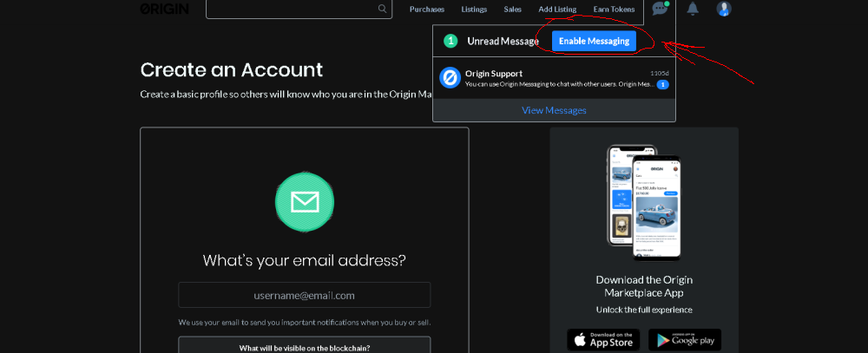868x353 pixels.
Task: Click the Google Play download badge
Action: 685,340
